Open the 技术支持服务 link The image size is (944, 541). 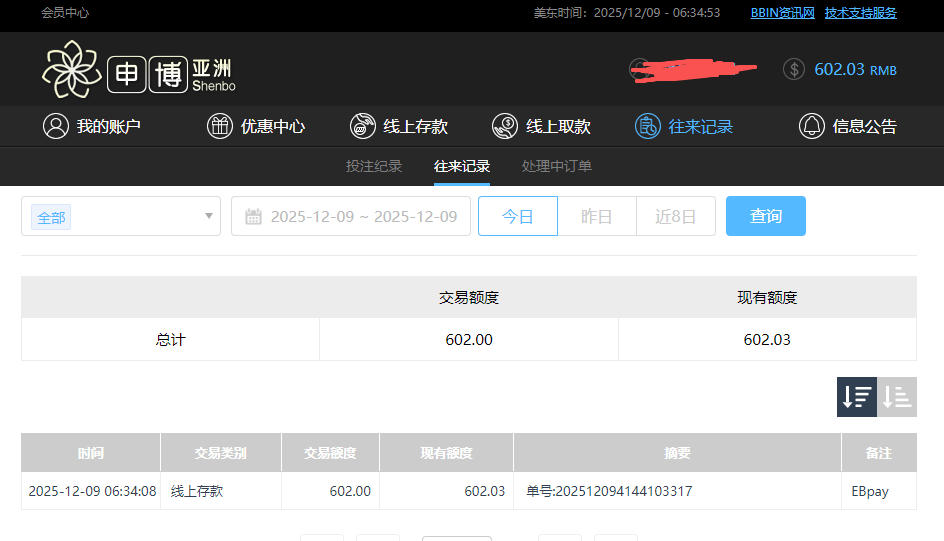click(x=861, y=13)
